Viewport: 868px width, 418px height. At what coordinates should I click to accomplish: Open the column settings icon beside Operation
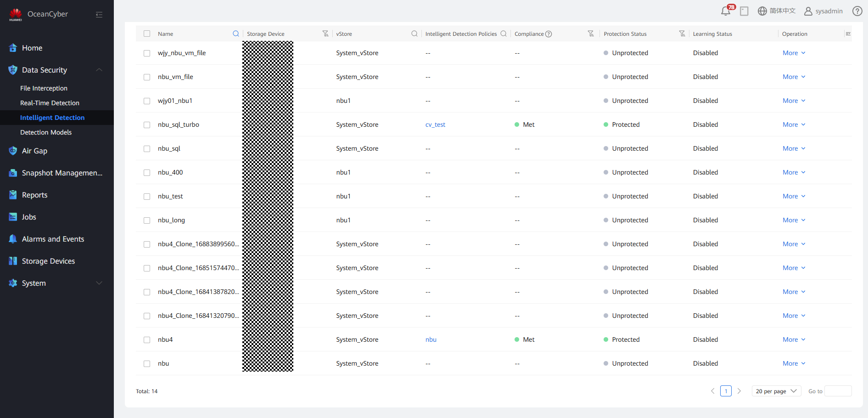(848, 34)
